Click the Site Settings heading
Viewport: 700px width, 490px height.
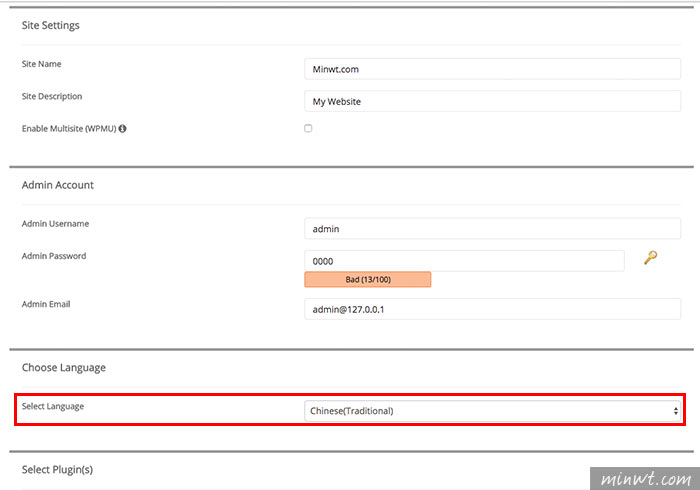[x=50, y=25]
